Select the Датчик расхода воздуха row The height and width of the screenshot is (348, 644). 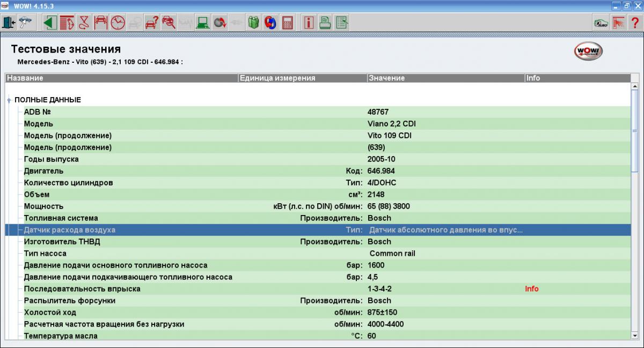[70, 230]
